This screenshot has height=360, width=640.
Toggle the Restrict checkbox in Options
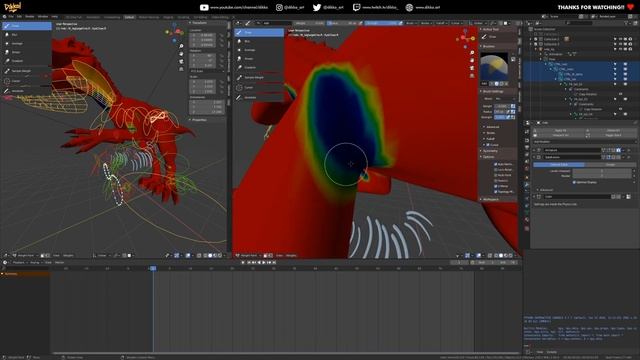pos(496,180)
